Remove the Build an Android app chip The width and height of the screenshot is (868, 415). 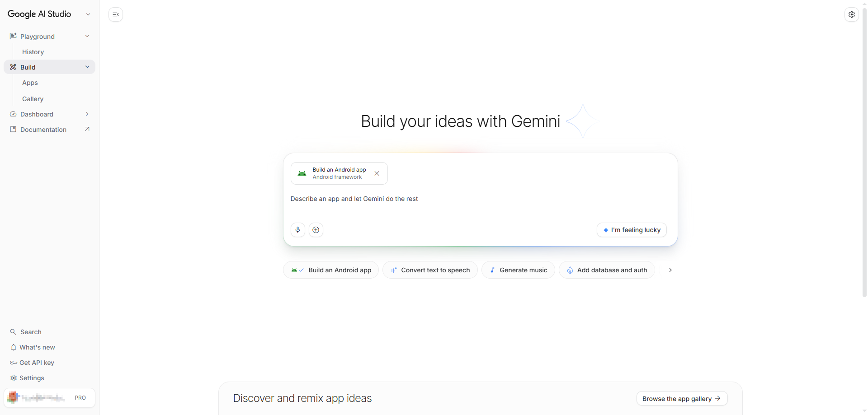pyautogui.click(x=377, y=173)
